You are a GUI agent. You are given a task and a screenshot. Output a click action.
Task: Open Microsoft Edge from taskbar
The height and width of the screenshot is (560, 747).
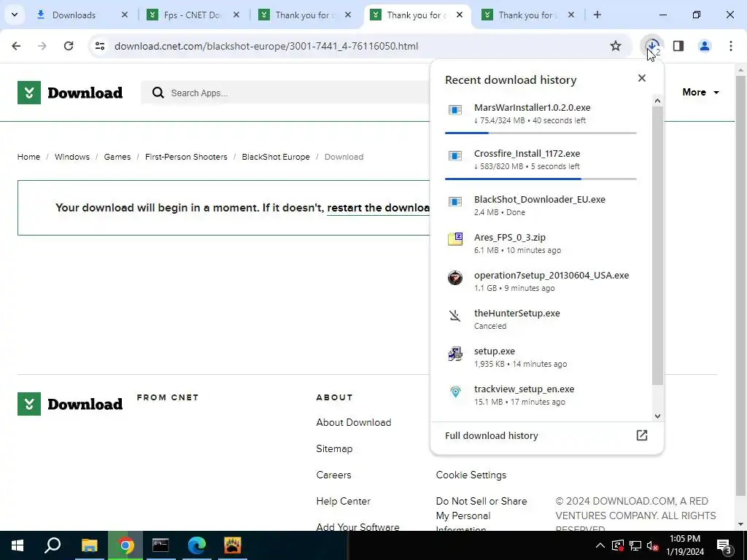196,545
